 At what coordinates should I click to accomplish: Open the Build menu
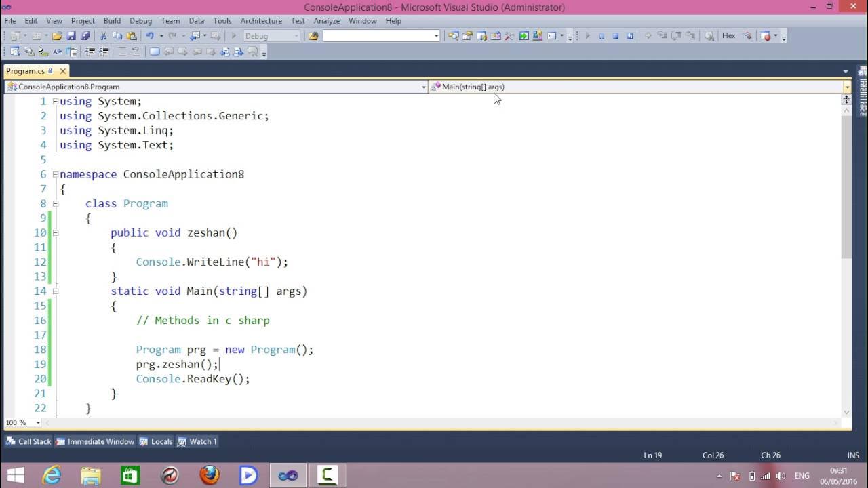click(112, 21)
